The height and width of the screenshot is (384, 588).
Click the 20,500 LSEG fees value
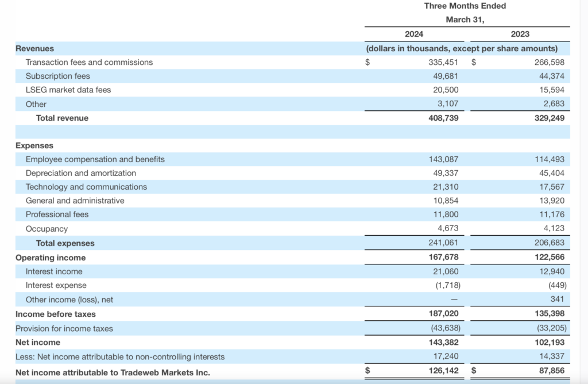[446, 90]
